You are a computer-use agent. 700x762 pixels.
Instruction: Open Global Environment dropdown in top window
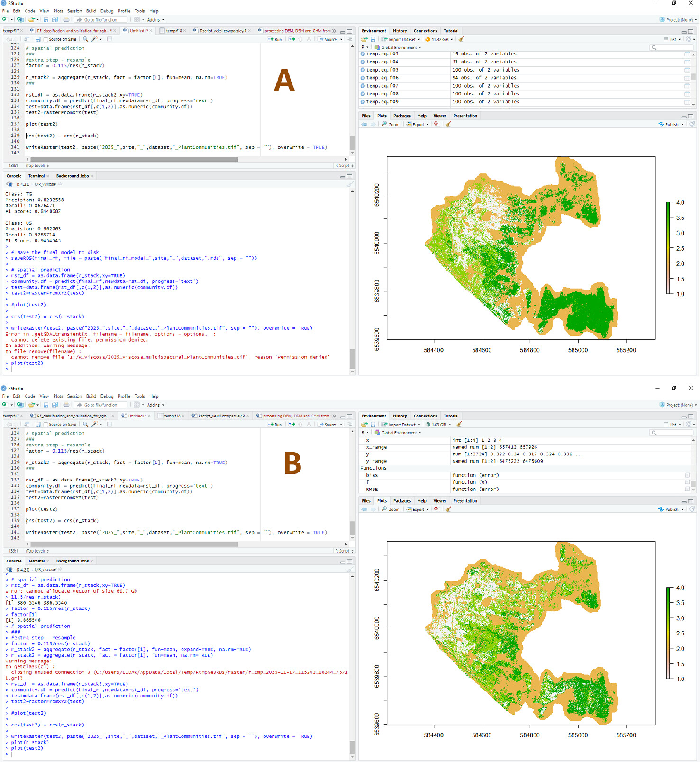coord(398,47)
